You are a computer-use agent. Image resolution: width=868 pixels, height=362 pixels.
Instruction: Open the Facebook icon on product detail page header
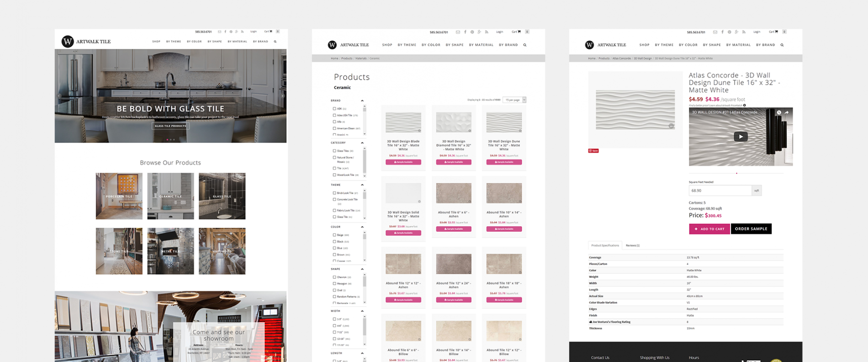[722, 32]
